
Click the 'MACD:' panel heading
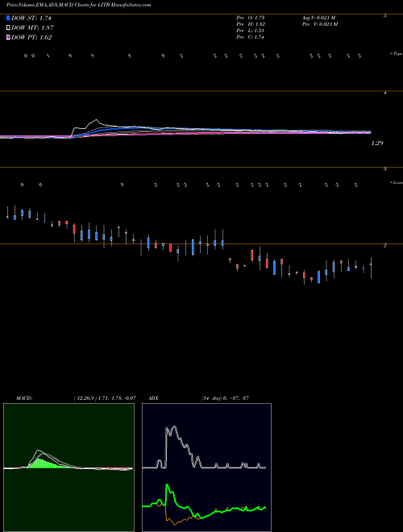coord(24,398)
